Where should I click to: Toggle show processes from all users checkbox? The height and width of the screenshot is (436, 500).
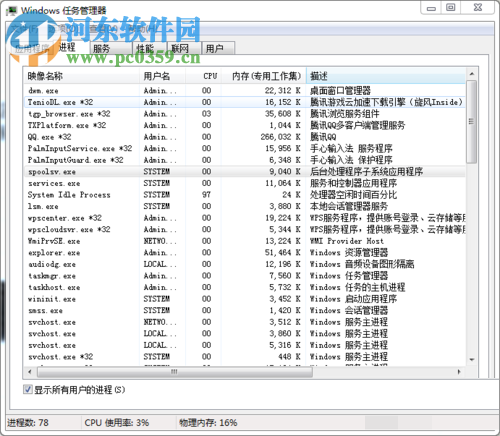click(x=28, y=389)
